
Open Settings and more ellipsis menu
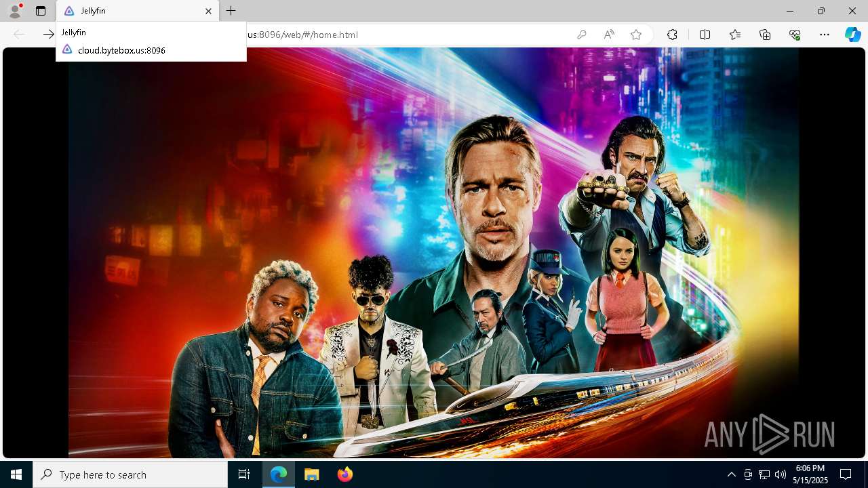click(825, 35)
